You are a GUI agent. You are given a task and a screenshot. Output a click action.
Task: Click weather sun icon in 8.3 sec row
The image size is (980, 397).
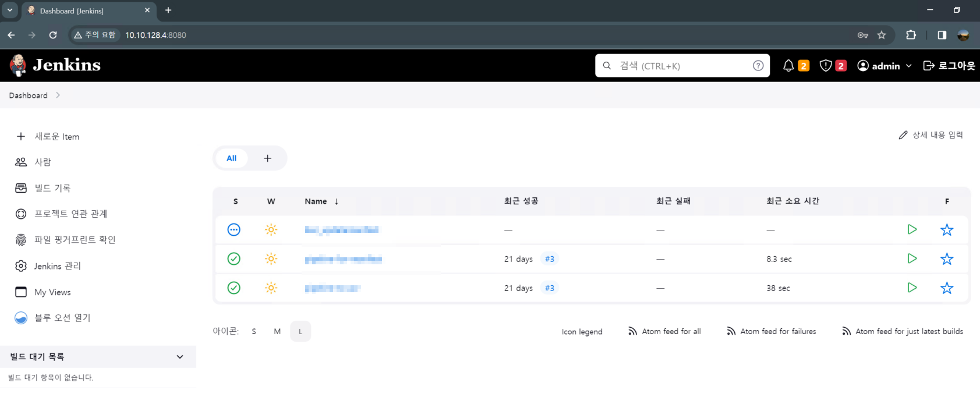[x=271, y=259]
